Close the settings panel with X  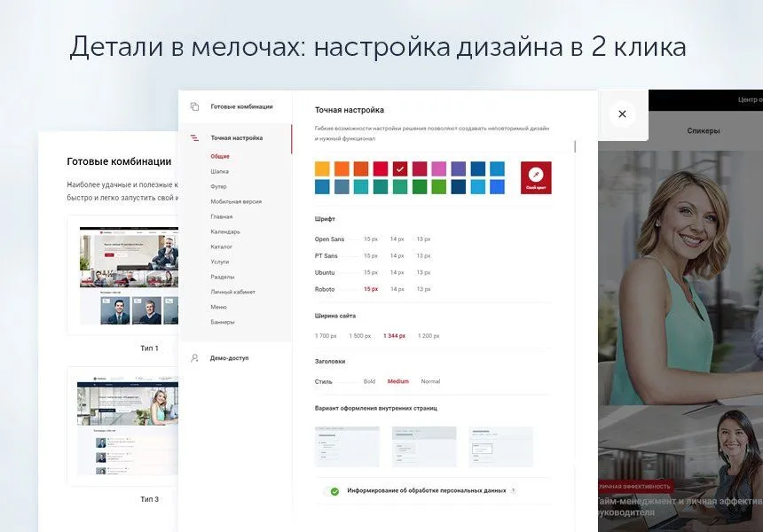[622, 113]
